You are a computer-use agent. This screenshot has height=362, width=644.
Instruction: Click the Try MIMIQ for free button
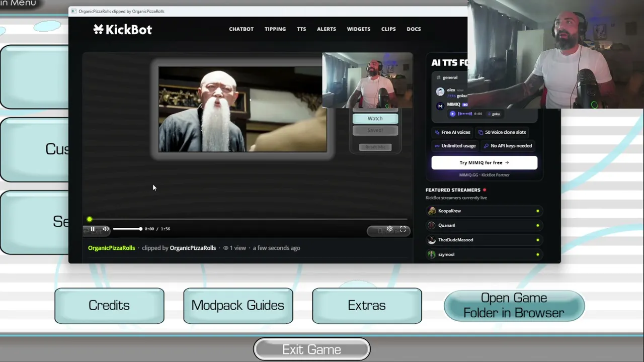point(484,162)
